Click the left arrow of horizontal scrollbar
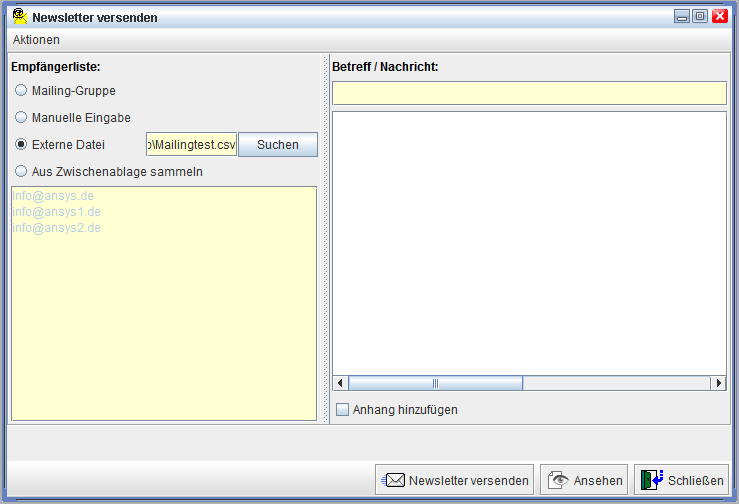Screen dimensions: 739x504 [340, 383]
